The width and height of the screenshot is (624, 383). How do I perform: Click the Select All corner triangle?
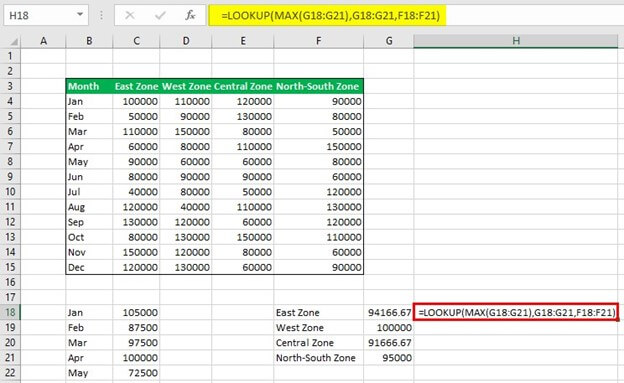(13, 41)
